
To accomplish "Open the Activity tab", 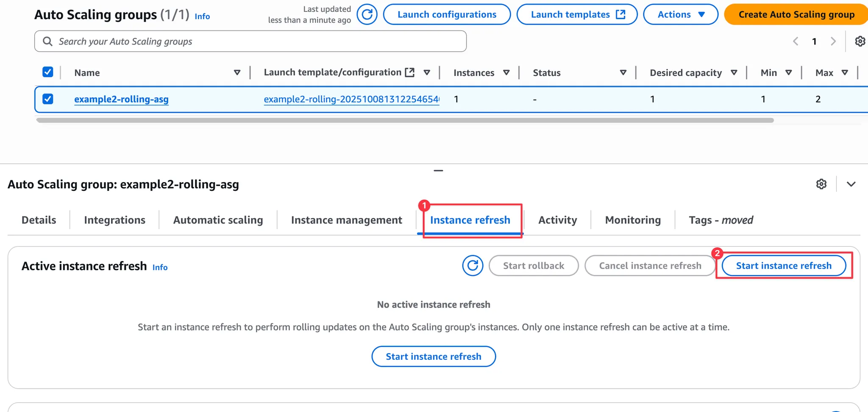I will pos(557,220).
